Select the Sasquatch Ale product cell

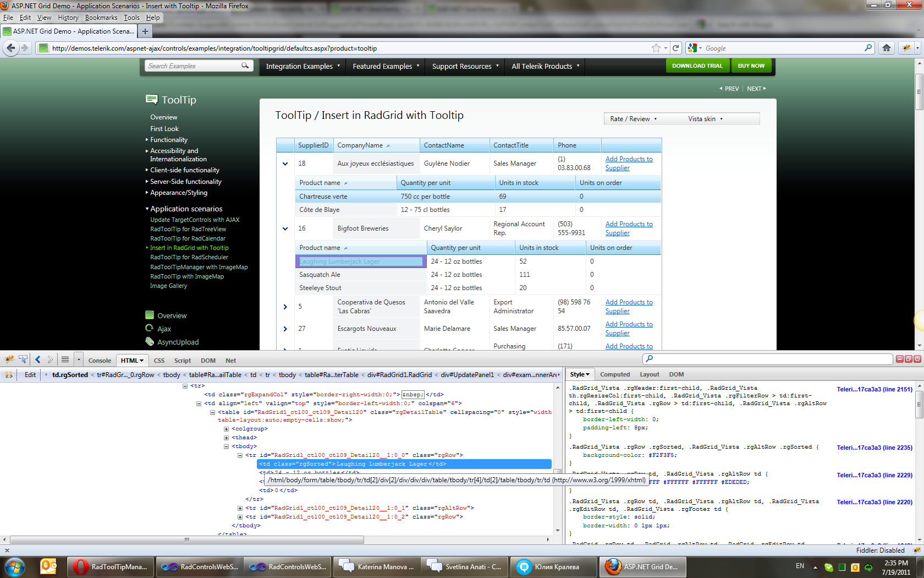click(x=360, y=275)
